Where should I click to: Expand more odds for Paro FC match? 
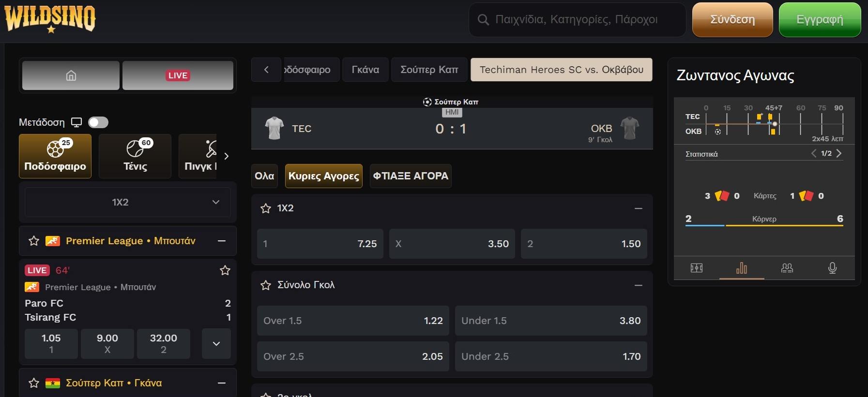[216, 344]
